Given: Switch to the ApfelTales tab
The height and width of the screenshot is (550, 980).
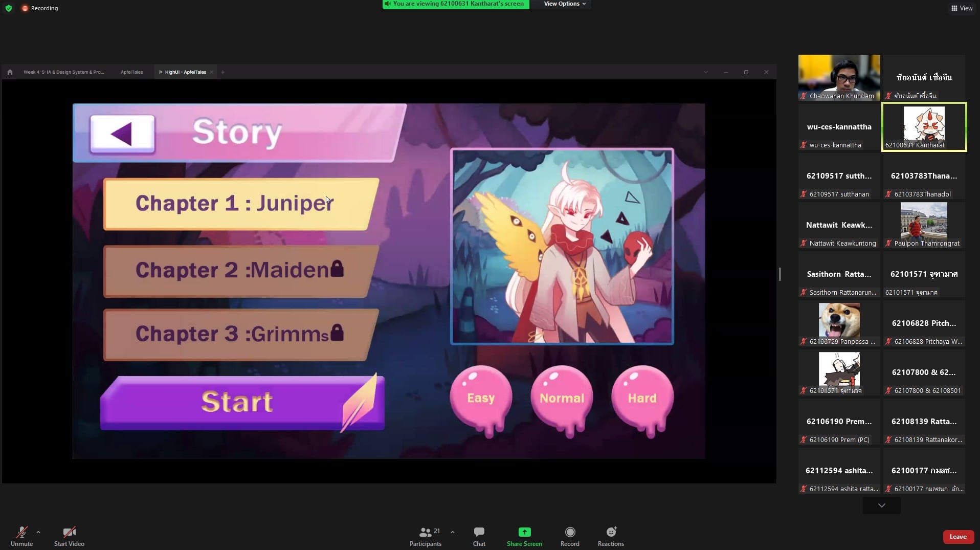Looking at the screenshot, I should coord(131,72).
